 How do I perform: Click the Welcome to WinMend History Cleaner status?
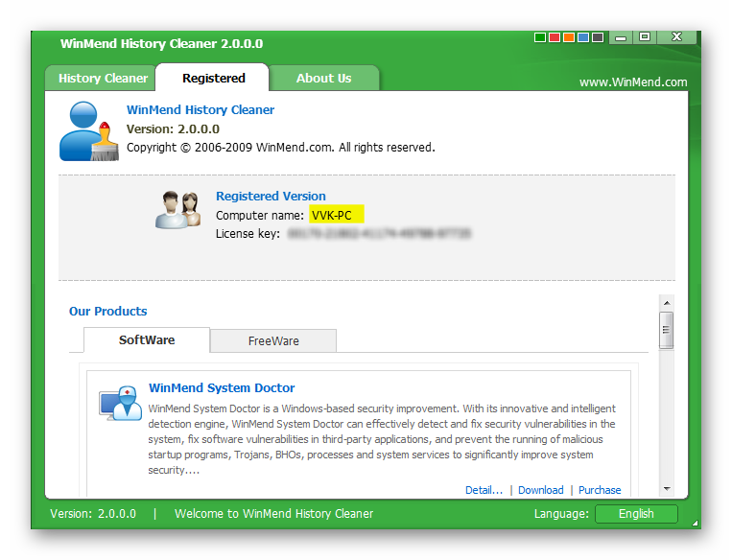[273, 514]
